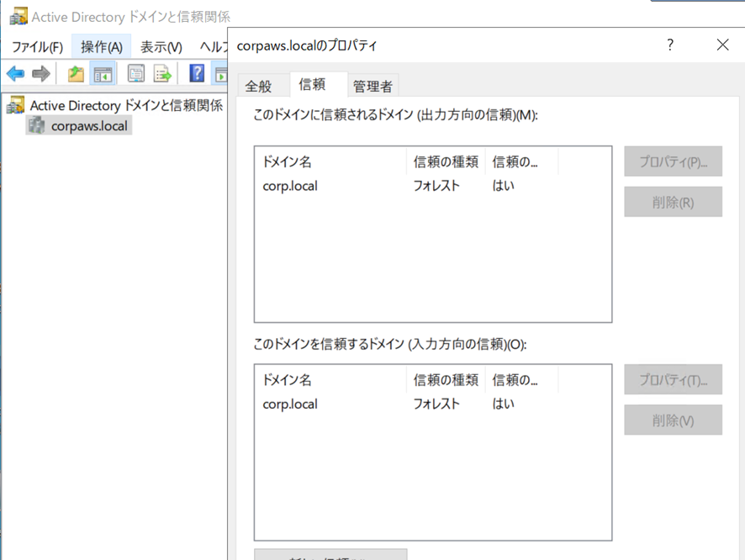Open the 操作(A) menu
The width and height of the screenshot is (745, 560).
tap(101, 47)
